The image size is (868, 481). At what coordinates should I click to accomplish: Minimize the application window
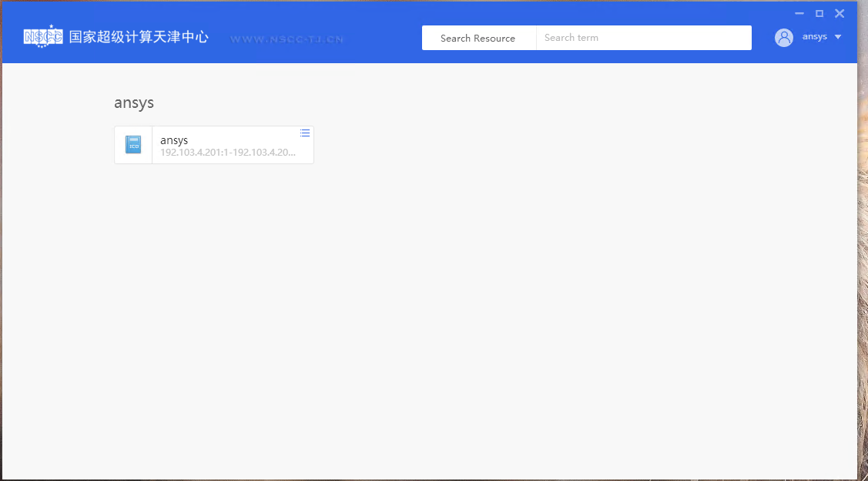pos(799,13)
